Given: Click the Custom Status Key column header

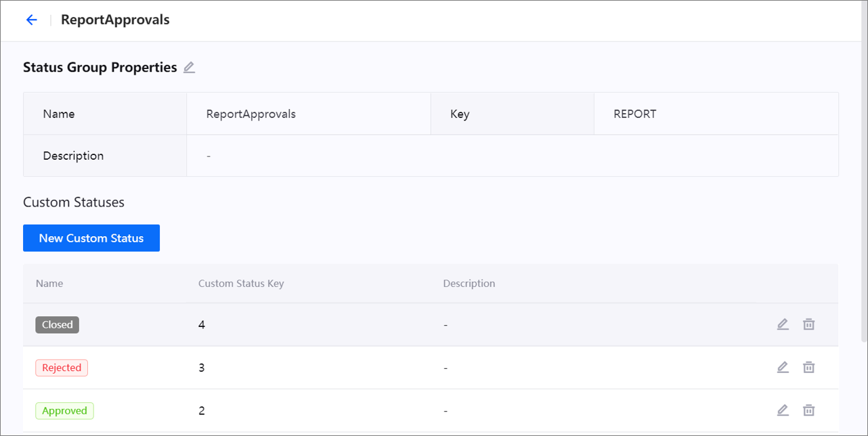Looking at the screenshot, I should coord(241,284).
